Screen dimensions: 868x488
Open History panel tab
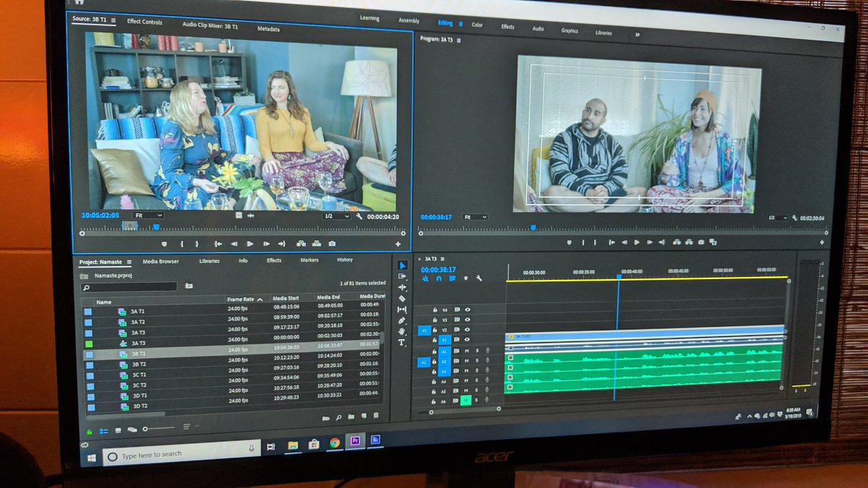click(345, 260)
